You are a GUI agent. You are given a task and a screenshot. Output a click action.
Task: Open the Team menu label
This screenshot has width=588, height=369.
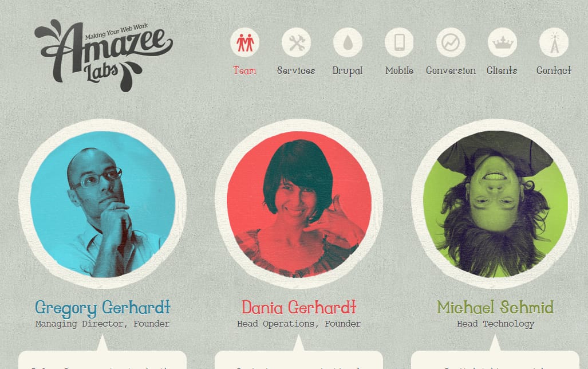245,70
